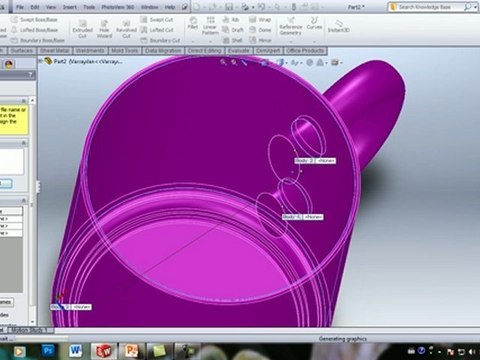Switch to the Data Migration tab
The height and width of the screenshot is (360, 480).
click(x=163, y=51)
